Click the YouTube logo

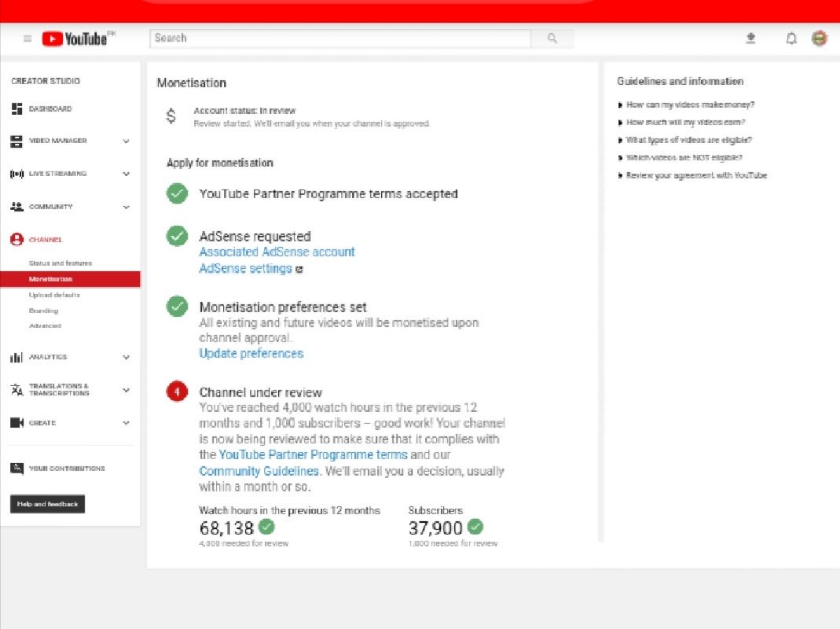point(75,39)
